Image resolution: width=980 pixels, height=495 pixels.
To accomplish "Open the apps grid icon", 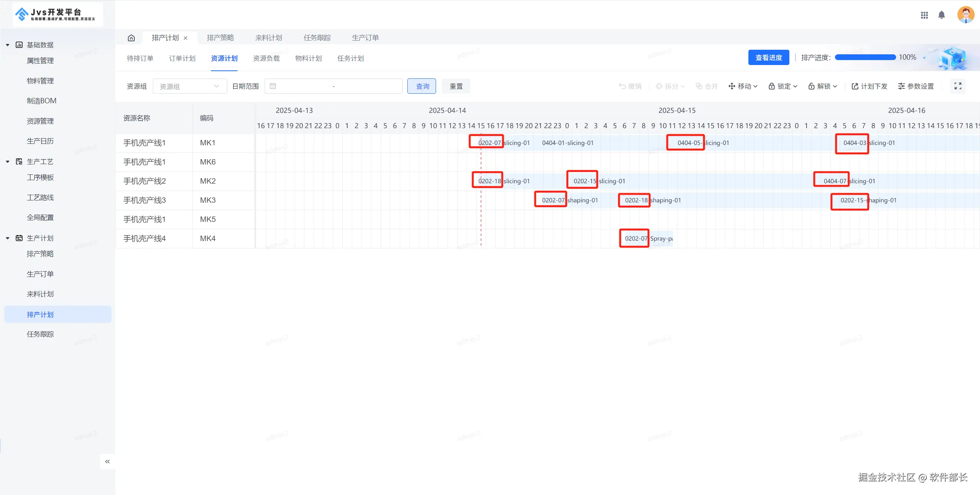I will coord(924,15).
